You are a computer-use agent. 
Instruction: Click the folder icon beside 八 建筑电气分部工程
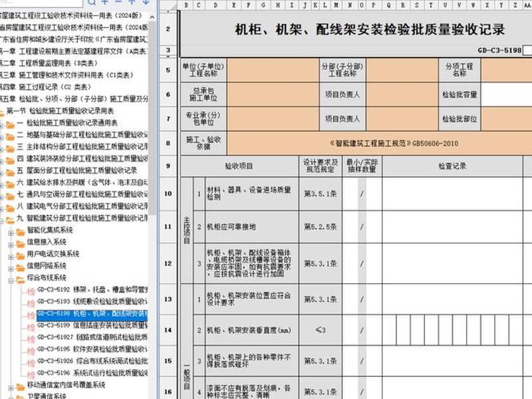pos(11,208)
